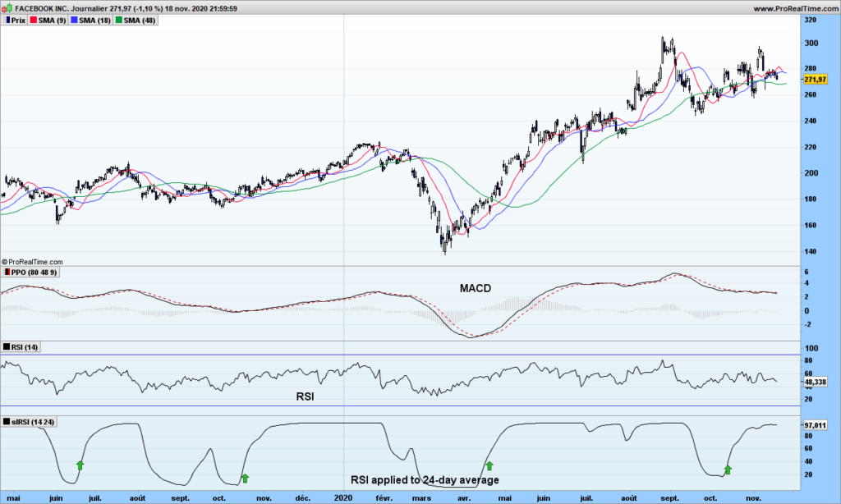Image resolution: width=841 pixels, height=504 pixels.
Task: Click the ProRealTime.com copyright text in chart
Action: 32,262
